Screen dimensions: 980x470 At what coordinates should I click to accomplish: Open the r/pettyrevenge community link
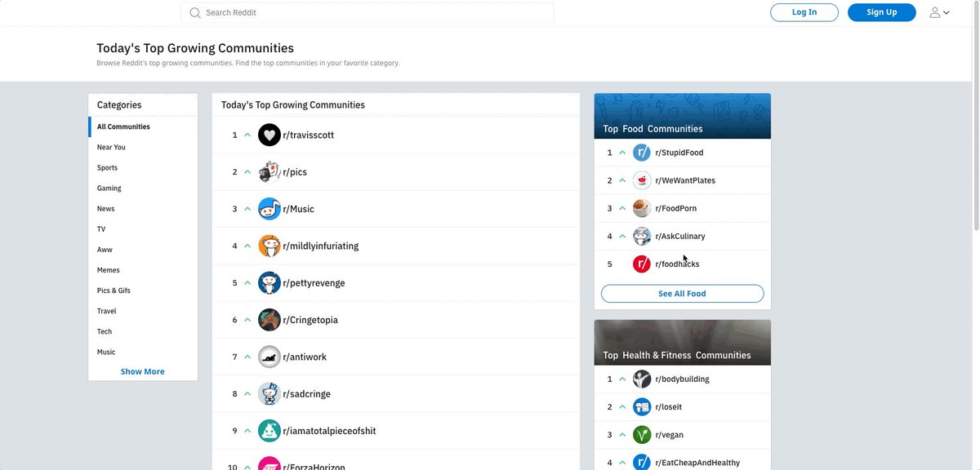click(x=314, y=283)
